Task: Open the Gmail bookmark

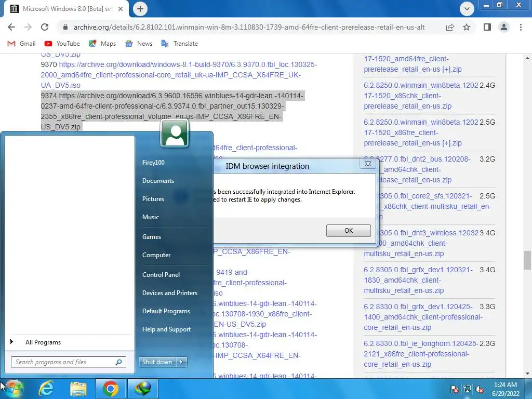Action: (22, 44)
